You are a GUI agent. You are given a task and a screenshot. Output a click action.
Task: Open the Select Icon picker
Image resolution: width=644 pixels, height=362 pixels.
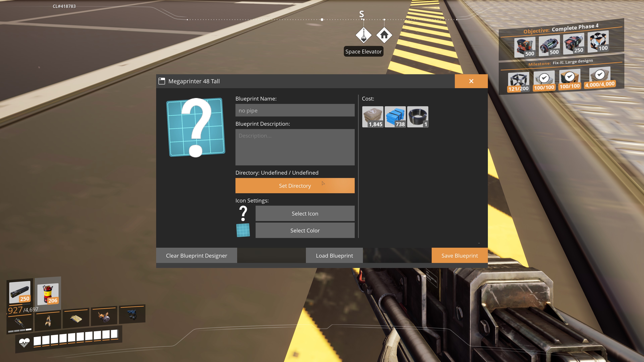pos(305,213)
